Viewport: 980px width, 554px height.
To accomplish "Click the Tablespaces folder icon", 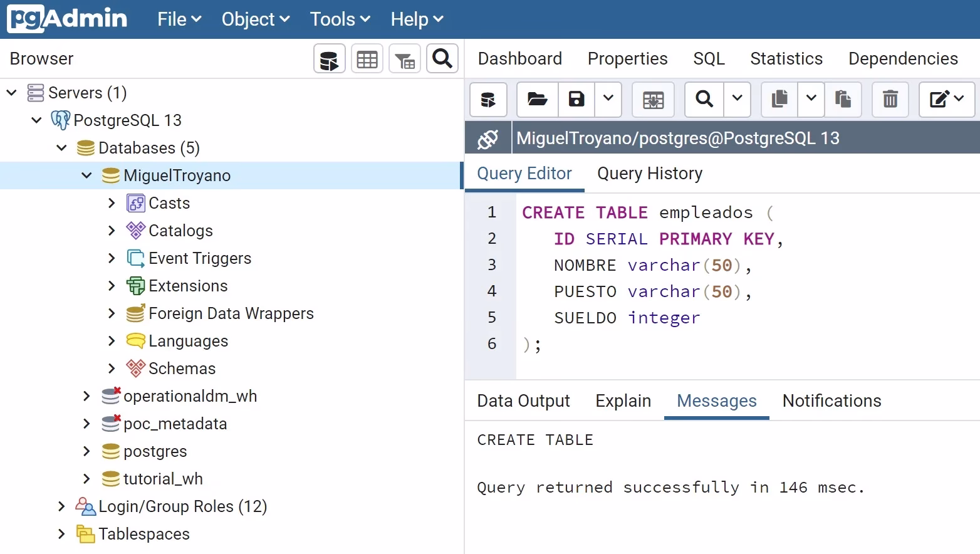I will coord(85,534).
